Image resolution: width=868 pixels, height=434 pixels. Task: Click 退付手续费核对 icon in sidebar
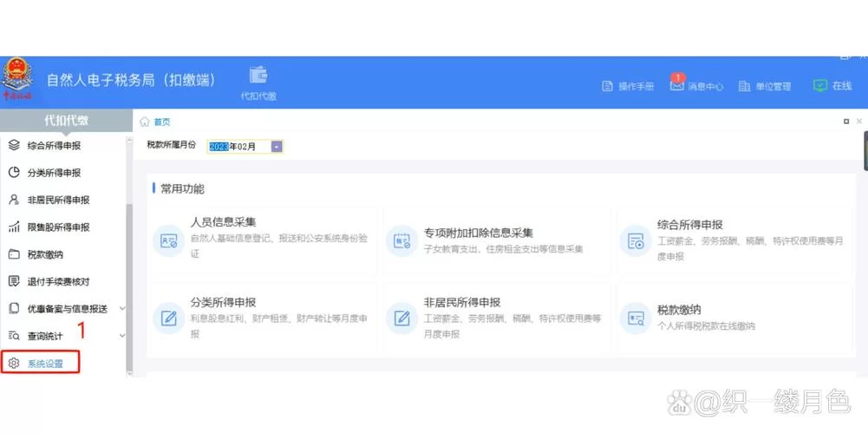[x=15, y=281]
